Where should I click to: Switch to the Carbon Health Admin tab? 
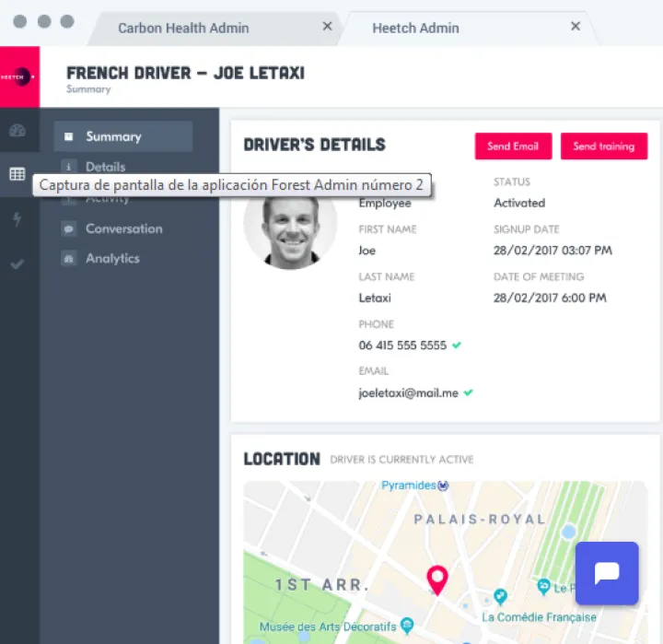pos(183,28)
